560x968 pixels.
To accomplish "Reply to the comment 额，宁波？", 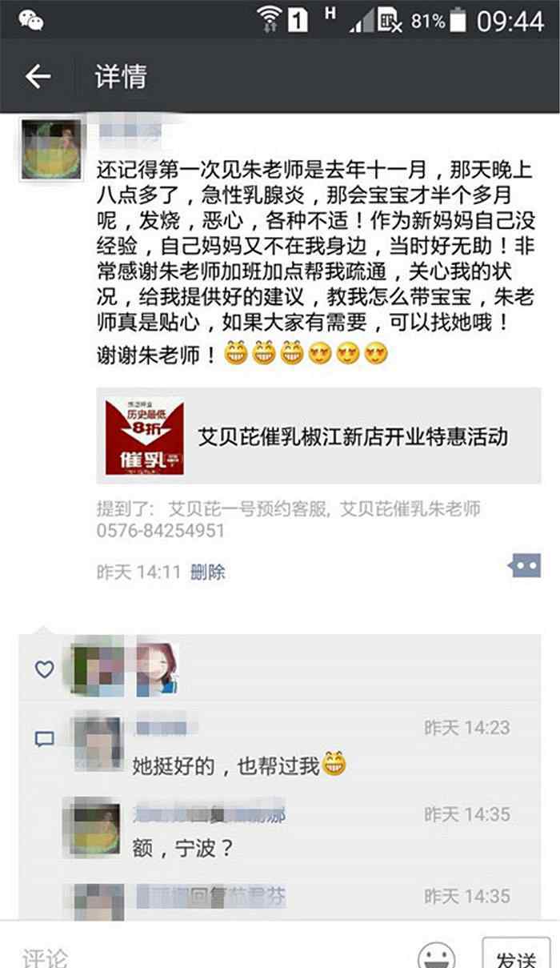I will point(182,848).
